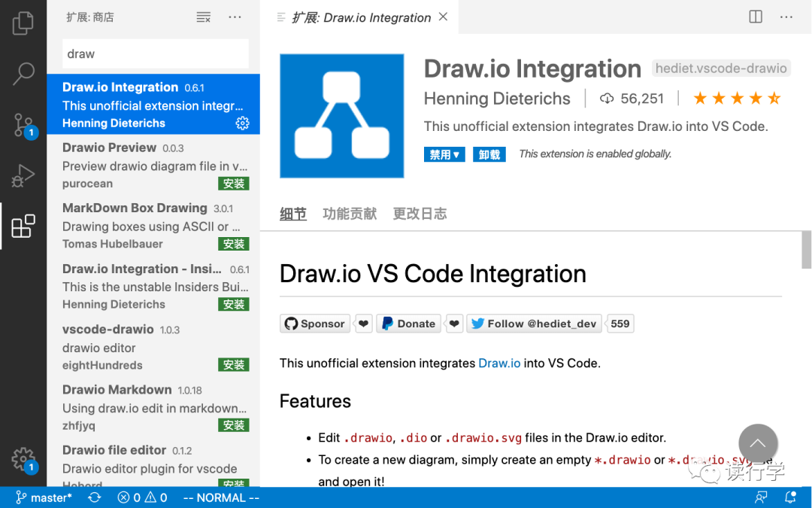This screenshot has width=812, height=508.
Task: Click the five-star rating
Action: point(738,98)
